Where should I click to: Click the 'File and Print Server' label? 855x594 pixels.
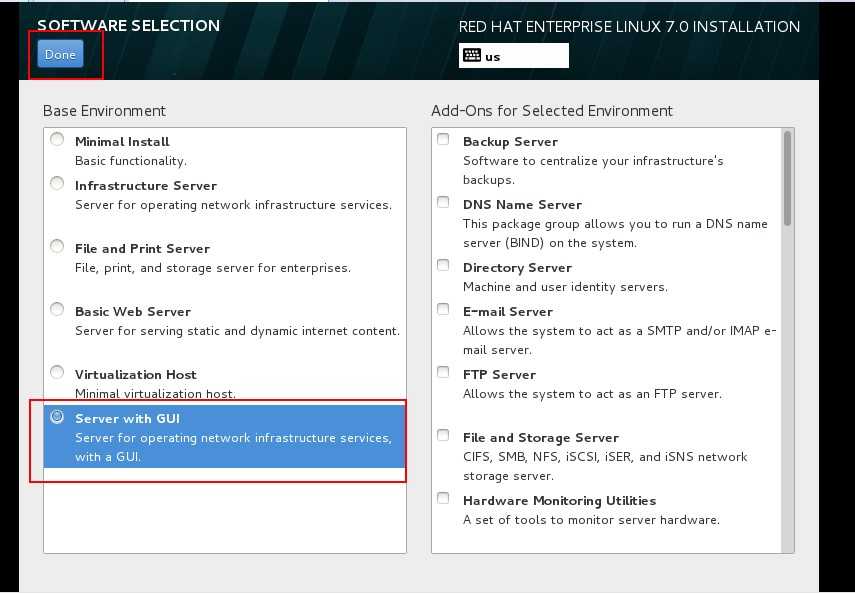pos(142,249)
